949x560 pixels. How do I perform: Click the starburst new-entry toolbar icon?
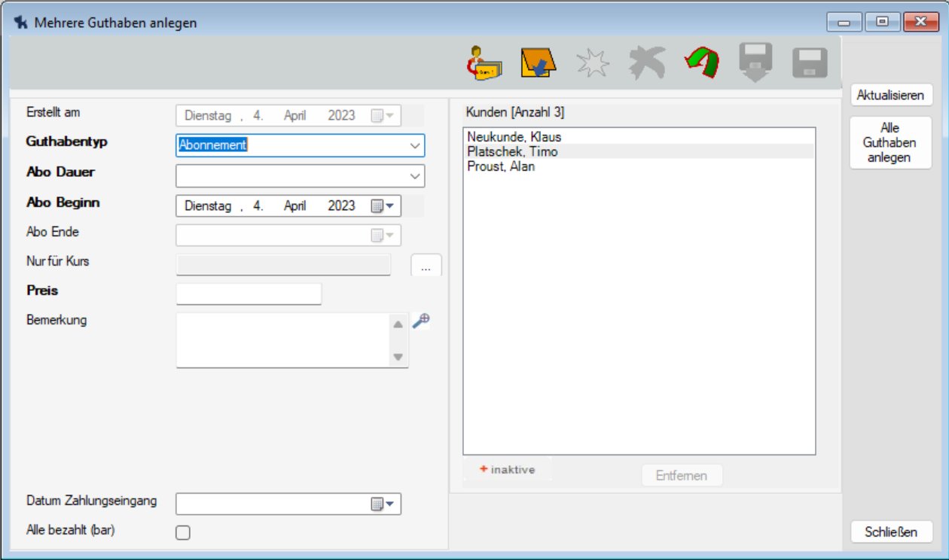593,64
